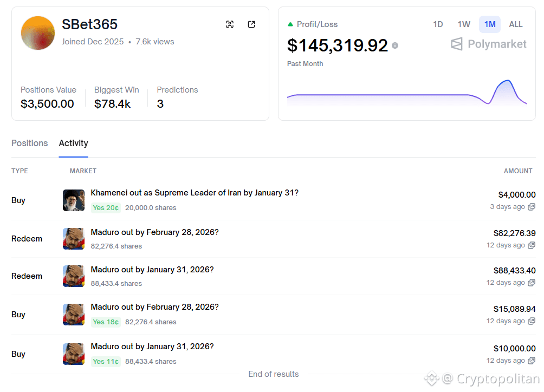Open the external link icon beside SBet365
This screenshot has height=392, width=544.
(251, 24)
